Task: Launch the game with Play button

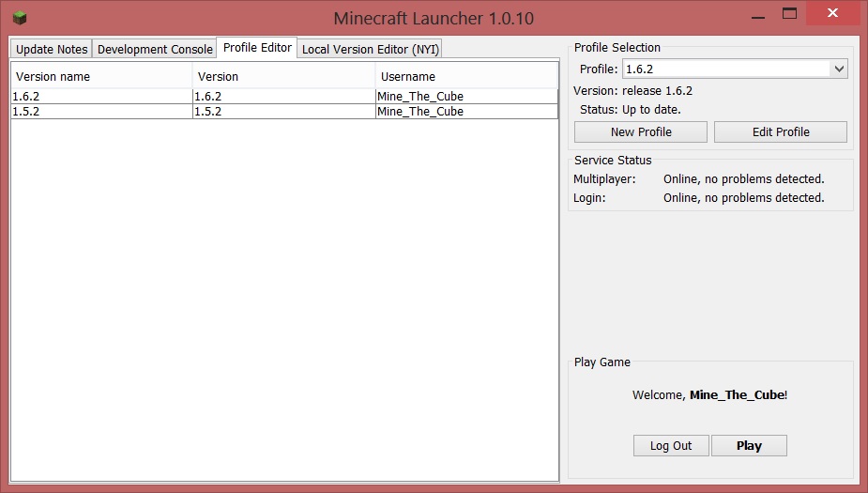Action: [749, 445]
